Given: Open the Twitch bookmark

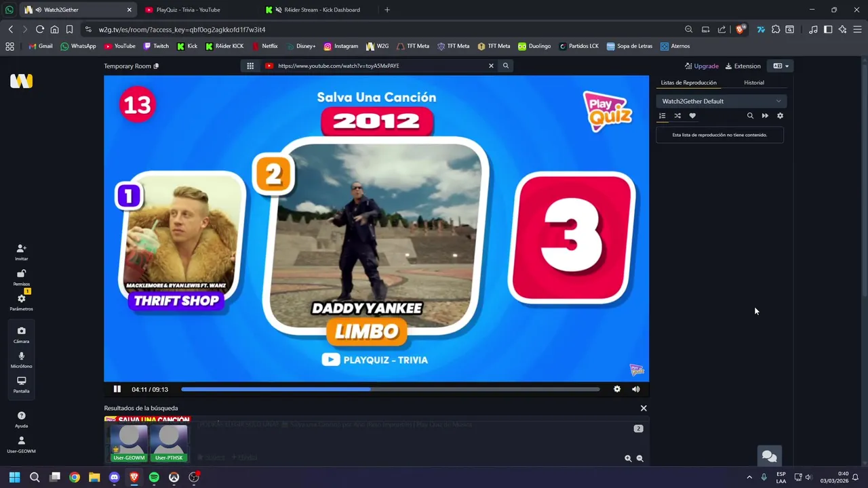Looking at the screenshot, I should click(156, 46).
